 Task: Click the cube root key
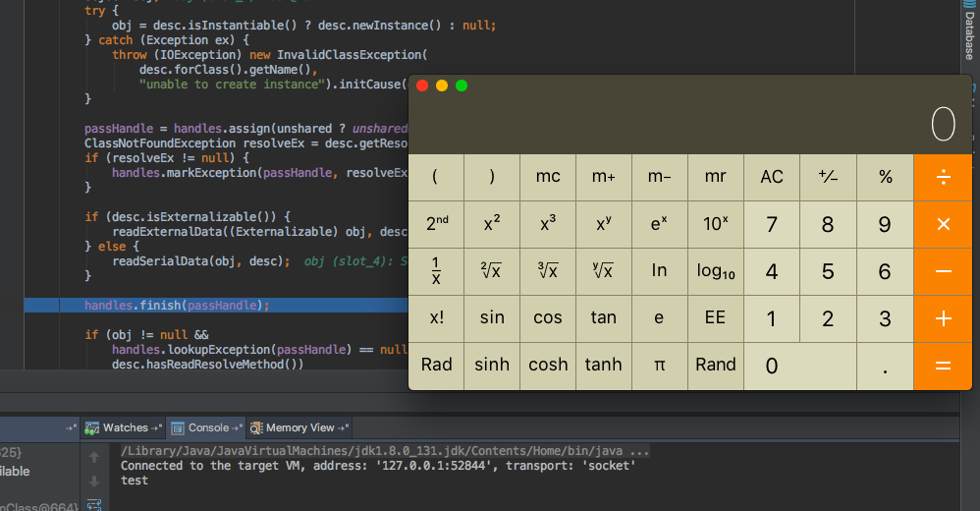pyautogui.click(x=548, y=271)
